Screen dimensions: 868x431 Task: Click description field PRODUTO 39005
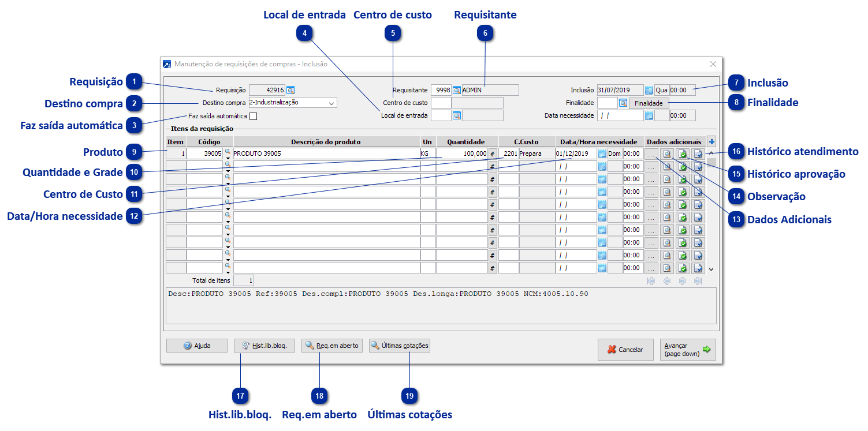pyautogui.click(x=326, y=154)
